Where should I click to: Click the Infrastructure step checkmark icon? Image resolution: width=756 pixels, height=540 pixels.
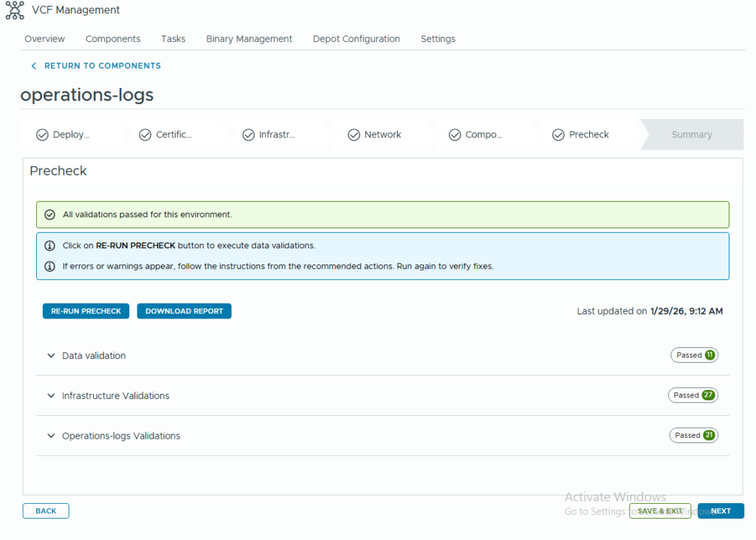[x=249, y=135]
